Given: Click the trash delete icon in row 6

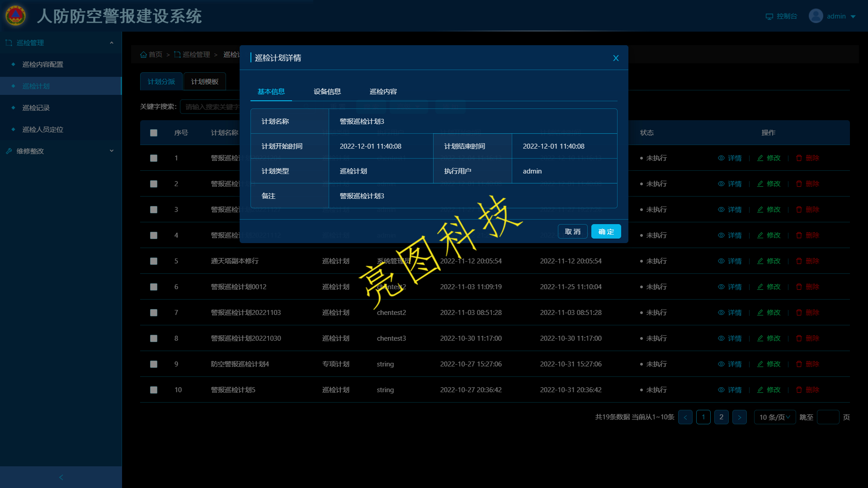Looking at the screenshot, I should [799, 287].
